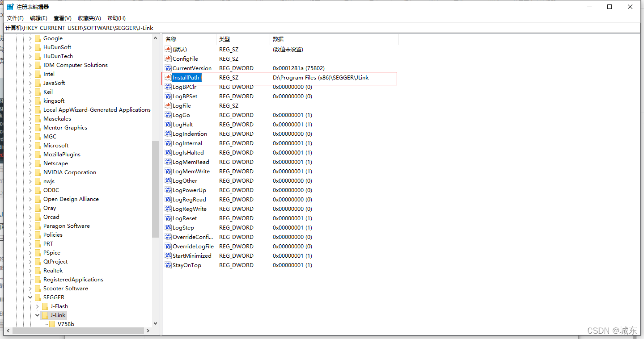Open the 查看(V) menu
This screenshot has width=644, height=339.
click(63, 18)
